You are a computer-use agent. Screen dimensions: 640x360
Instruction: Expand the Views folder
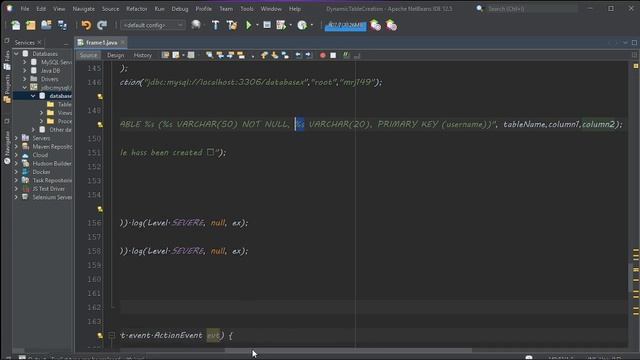click(x=41, y=113)
